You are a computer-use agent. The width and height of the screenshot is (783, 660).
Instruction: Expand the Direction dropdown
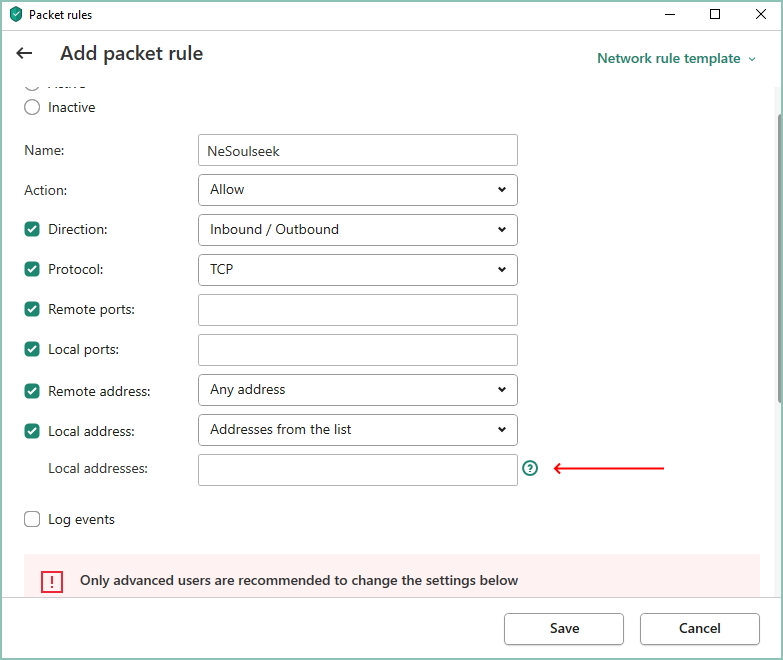click(357, 230)
